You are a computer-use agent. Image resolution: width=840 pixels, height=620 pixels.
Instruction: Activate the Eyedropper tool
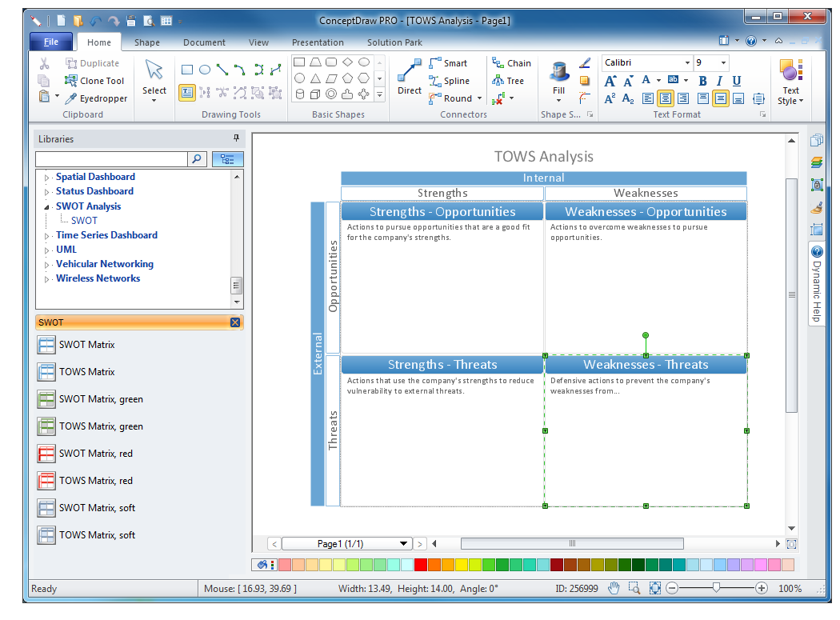[x=70, y=98]
